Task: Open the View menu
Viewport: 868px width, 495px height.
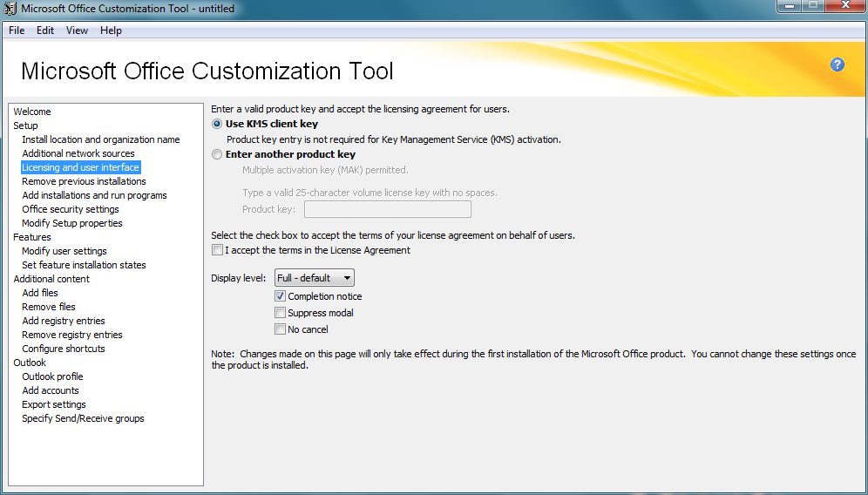Action: coord(77,31)
